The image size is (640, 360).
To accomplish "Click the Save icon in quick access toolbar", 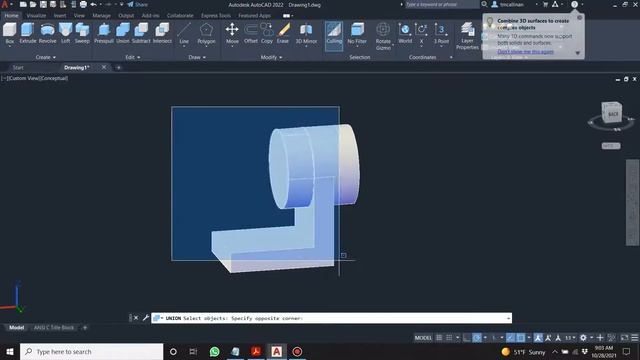I will pos(43,4).
